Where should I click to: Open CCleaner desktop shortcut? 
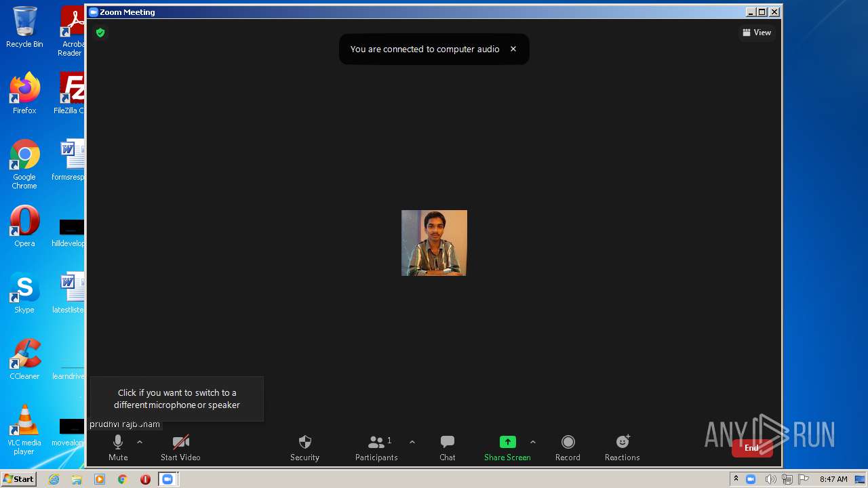click(24, 359)
